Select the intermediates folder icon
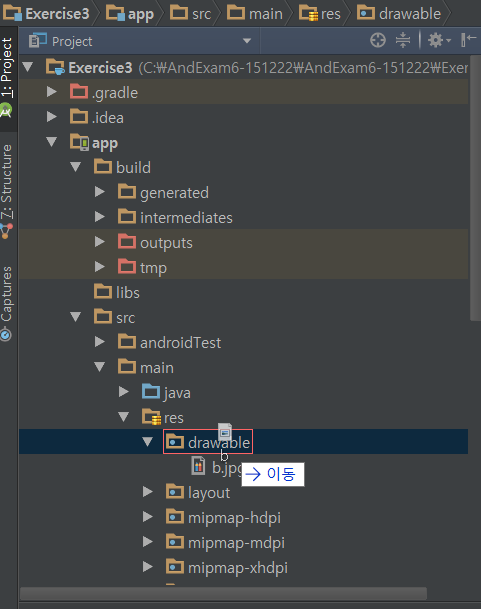481x609 pixels. [127, 216]
